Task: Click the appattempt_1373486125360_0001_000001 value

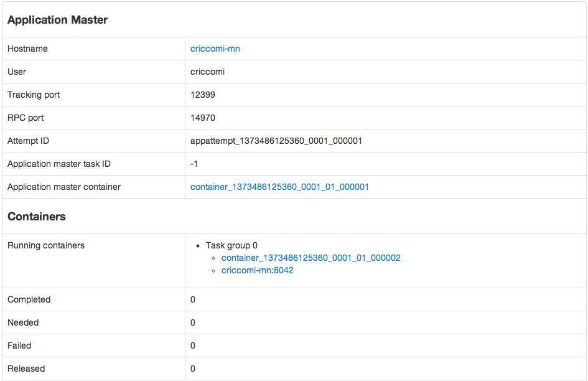Action: point(276,141)
